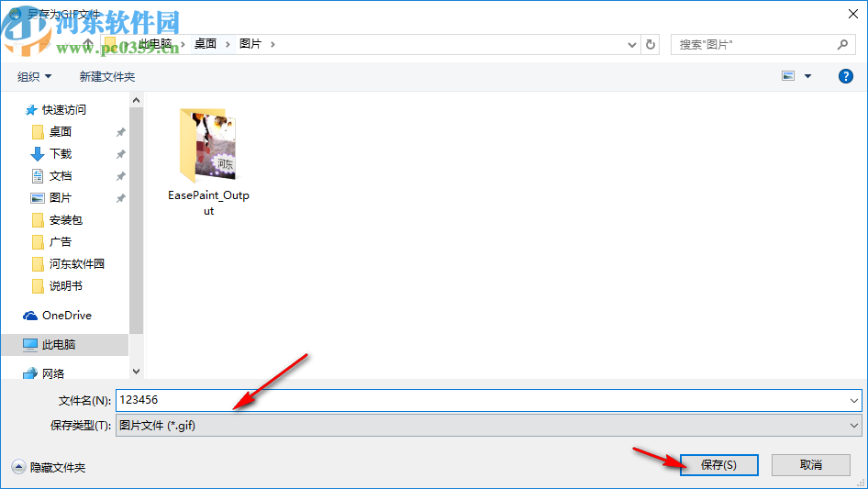Click the navigation pane scroll down arrow
868x489 pixels.
pos(136,372)
